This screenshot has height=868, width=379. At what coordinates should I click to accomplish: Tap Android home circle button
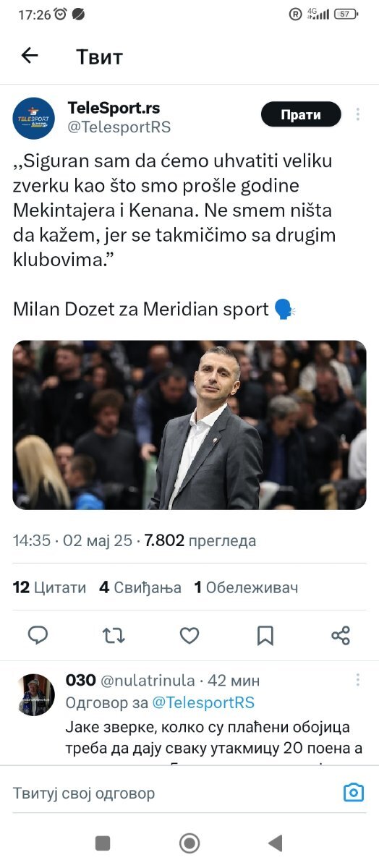[189, 843]
